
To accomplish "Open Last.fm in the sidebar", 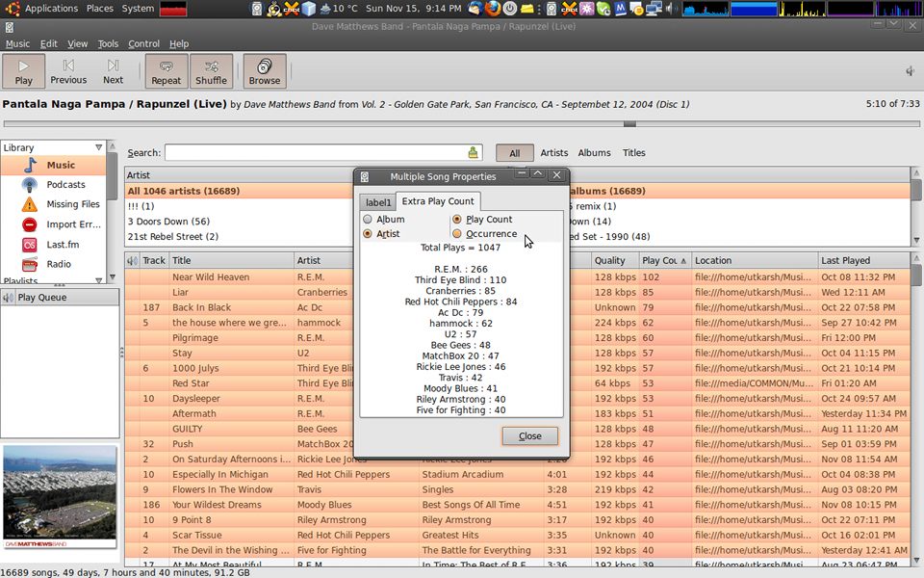I will (x=53, y=244).
